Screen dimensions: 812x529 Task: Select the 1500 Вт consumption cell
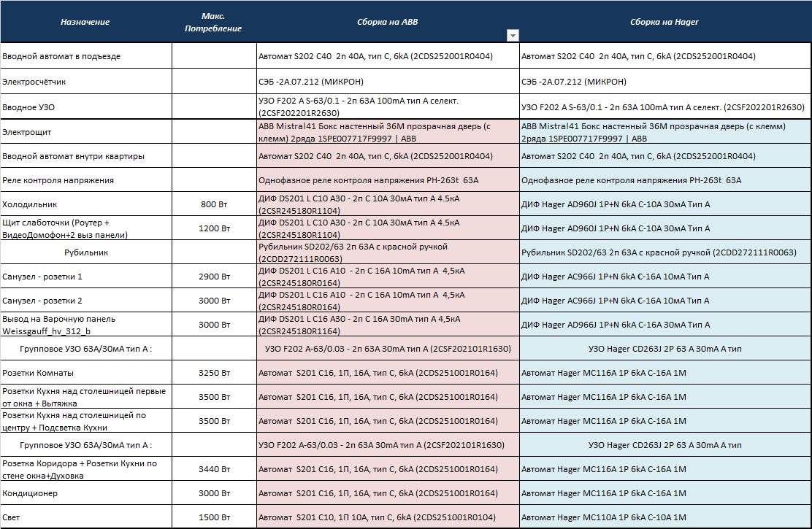pos(214,517)
